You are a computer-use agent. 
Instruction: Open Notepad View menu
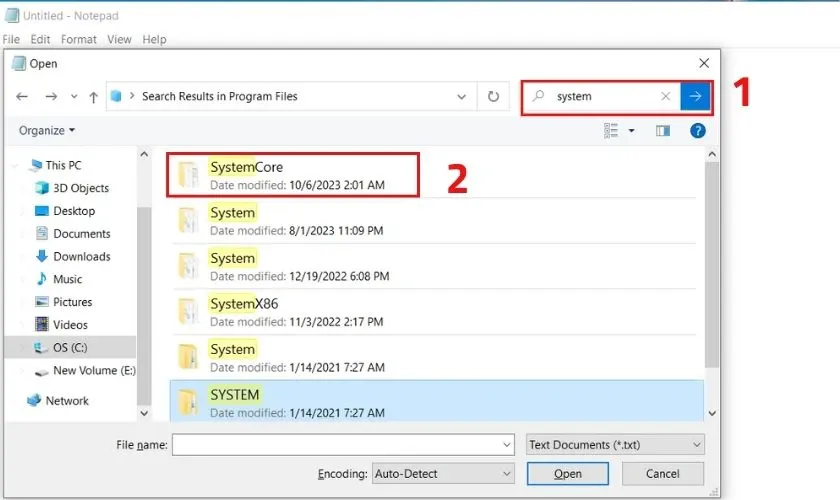coord(119,39)
